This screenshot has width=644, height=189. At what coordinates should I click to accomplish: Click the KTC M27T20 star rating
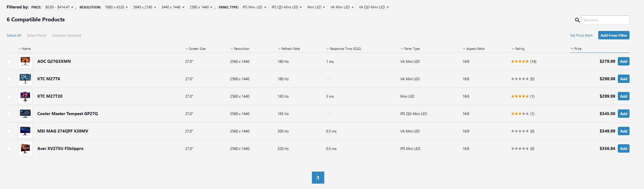coord(520,96)
